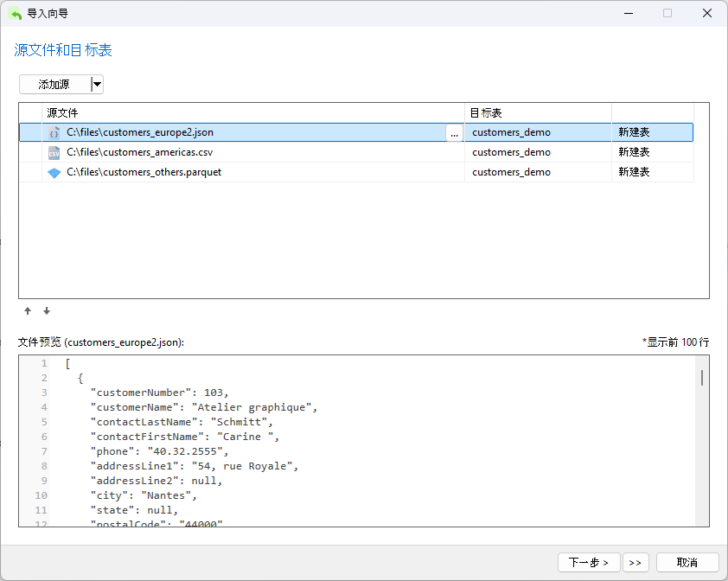Click 新建表 in the others.parquet row
Viewport: 728px width, 581px height.
(x=634, y=172)
